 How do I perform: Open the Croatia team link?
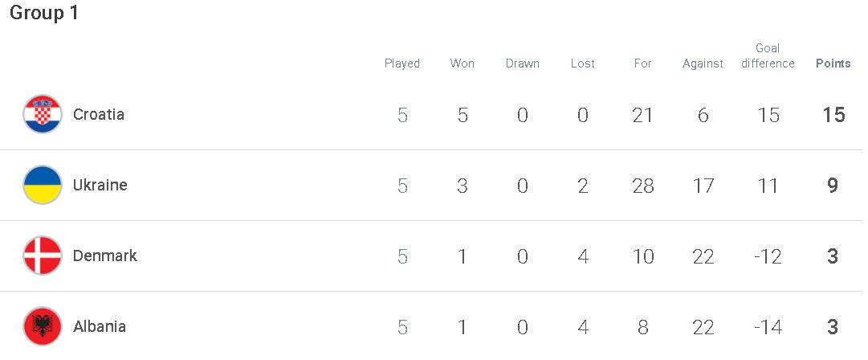99,114
